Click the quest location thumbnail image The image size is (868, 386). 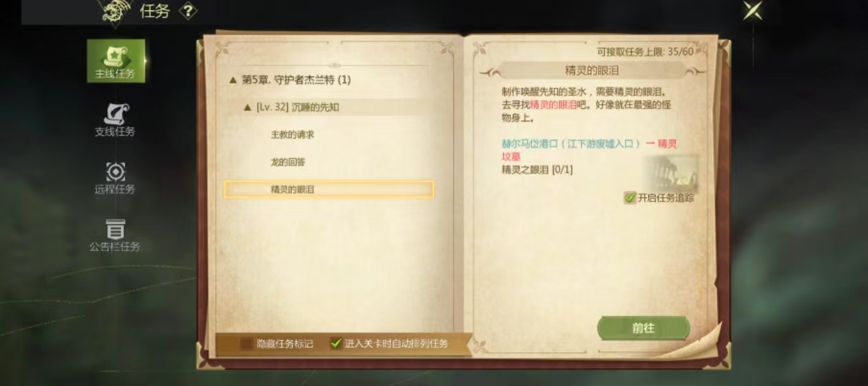tap(670, 173)
